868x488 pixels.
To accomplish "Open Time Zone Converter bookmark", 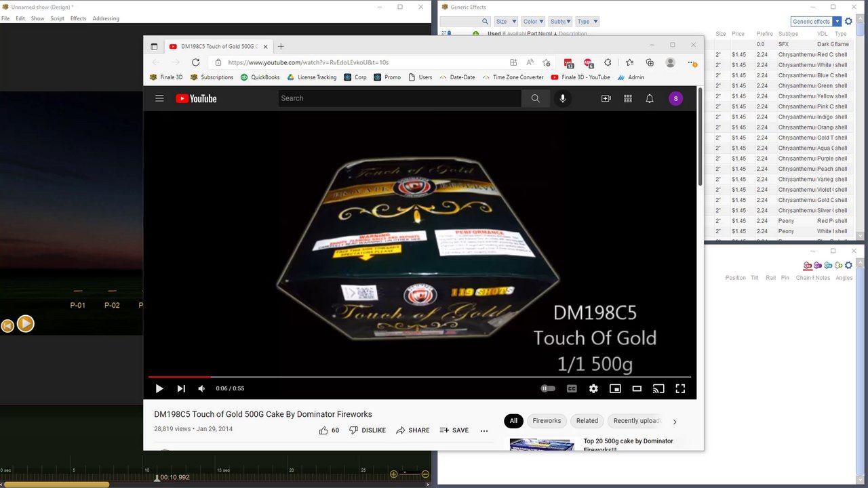I will [513, 77].
